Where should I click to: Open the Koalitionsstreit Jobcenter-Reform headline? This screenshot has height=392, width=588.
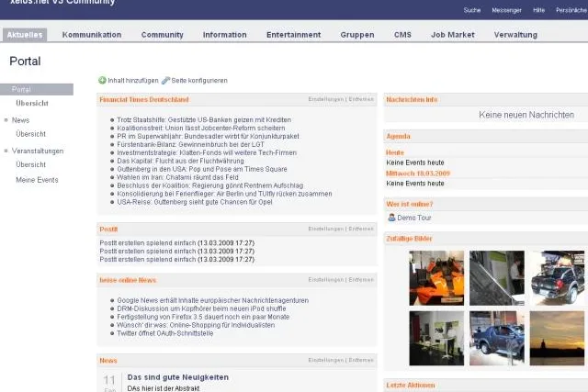point(201,129)
